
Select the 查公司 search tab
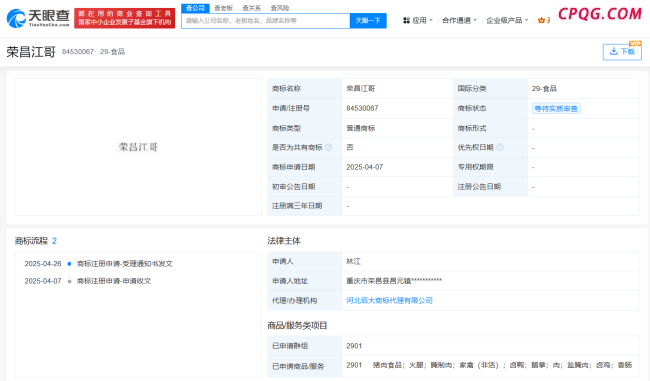pyautogui.click(x=195, y=8)
